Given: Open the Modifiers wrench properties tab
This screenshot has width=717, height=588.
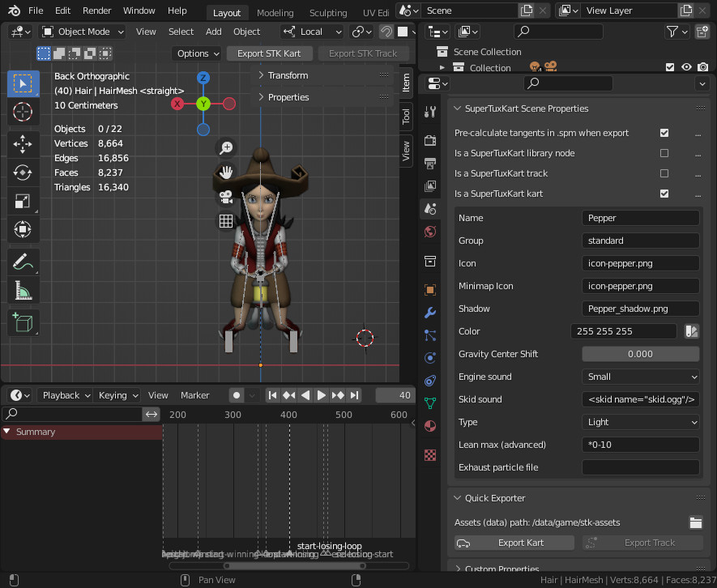Looking at the screenshot, I should click(x=430, y=313).
